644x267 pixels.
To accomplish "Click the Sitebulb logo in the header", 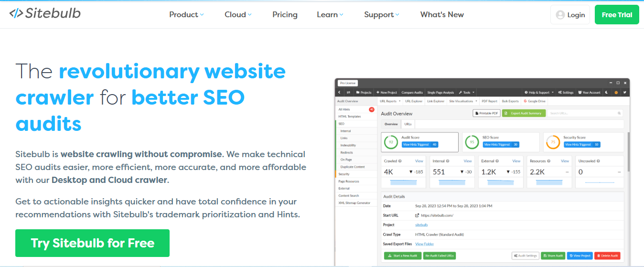I will [45, 13].
